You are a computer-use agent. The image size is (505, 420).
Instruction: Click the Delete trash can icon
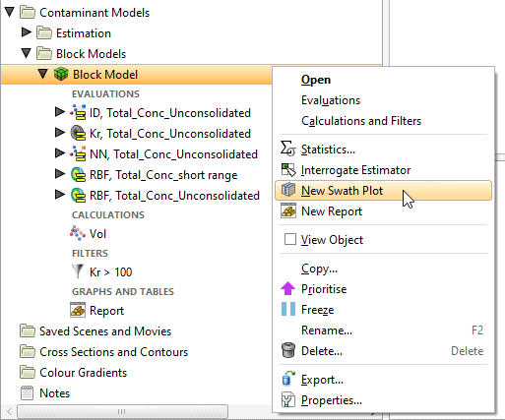pos(288,350)
